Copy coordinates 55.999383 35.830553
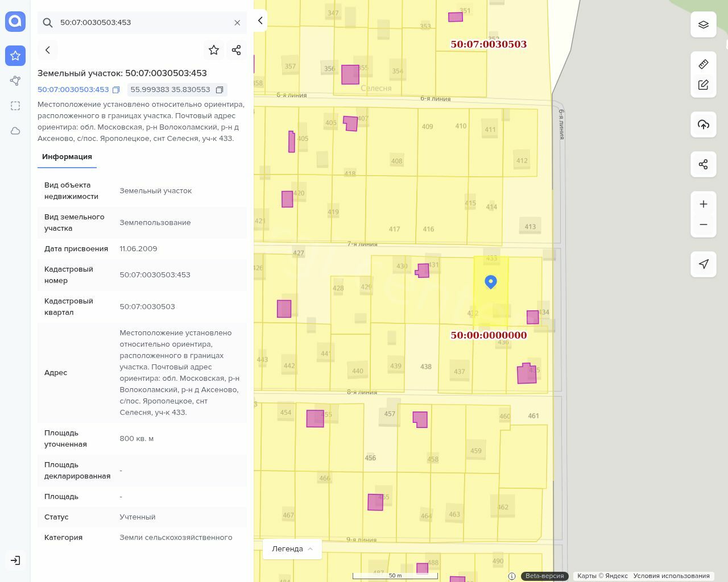Screen dimensions: 728x582 (x=220, y=90)
